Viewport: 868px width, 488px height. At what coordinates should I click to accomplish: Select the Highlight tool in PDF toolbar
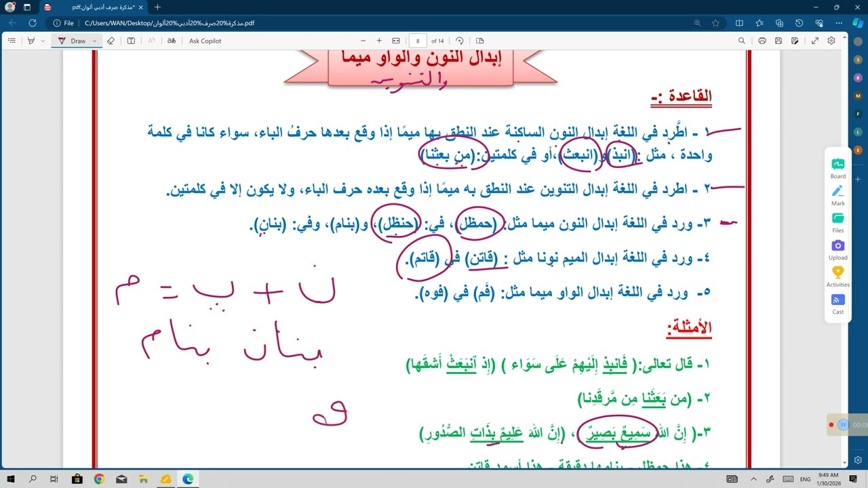[31, 41]
